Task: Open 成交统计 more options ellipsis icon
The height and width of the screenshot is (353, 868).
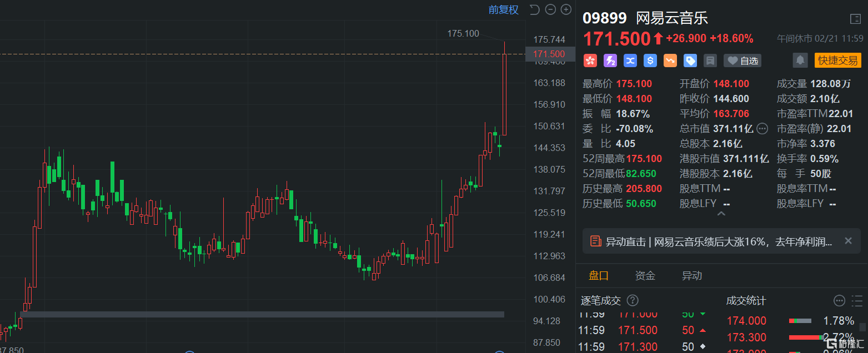Action: 839,300
